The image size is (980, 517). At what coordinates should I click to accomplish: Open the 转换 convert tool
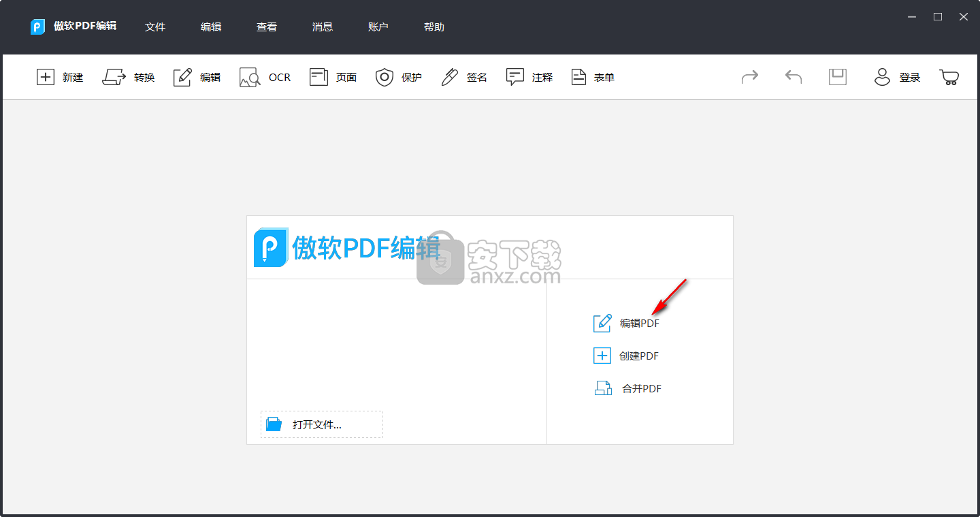129,77
